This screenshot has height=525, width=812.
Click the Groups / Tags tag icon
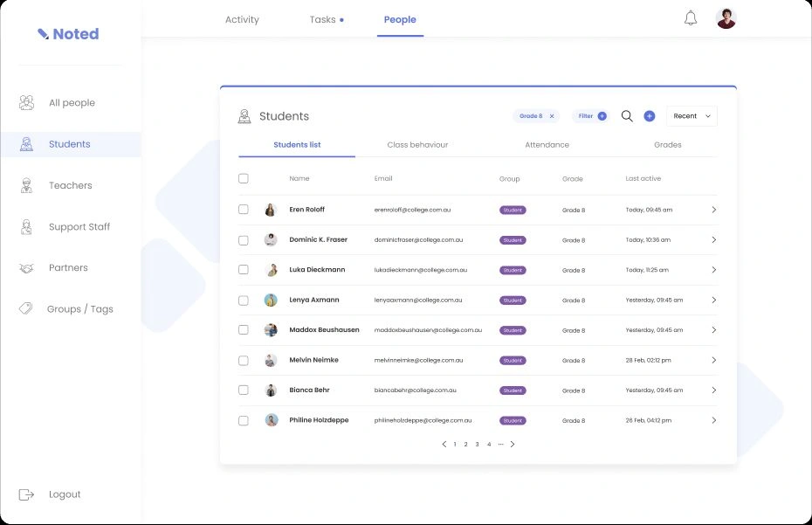(x=26, y=309)
